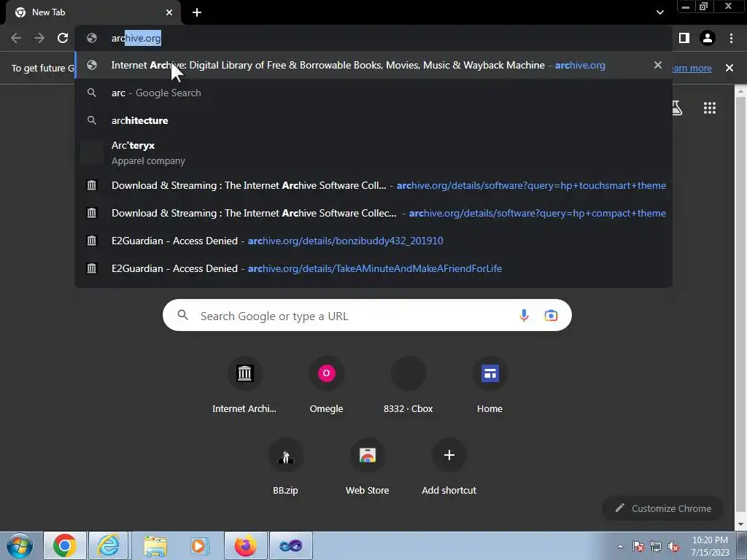
Task: Launch Firefox from the taskbar
Action: [245, 545]
